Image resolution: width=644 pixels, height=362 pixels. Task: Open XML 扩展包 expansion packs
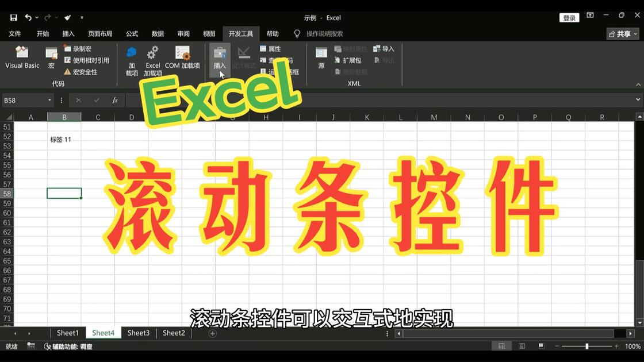347,60
